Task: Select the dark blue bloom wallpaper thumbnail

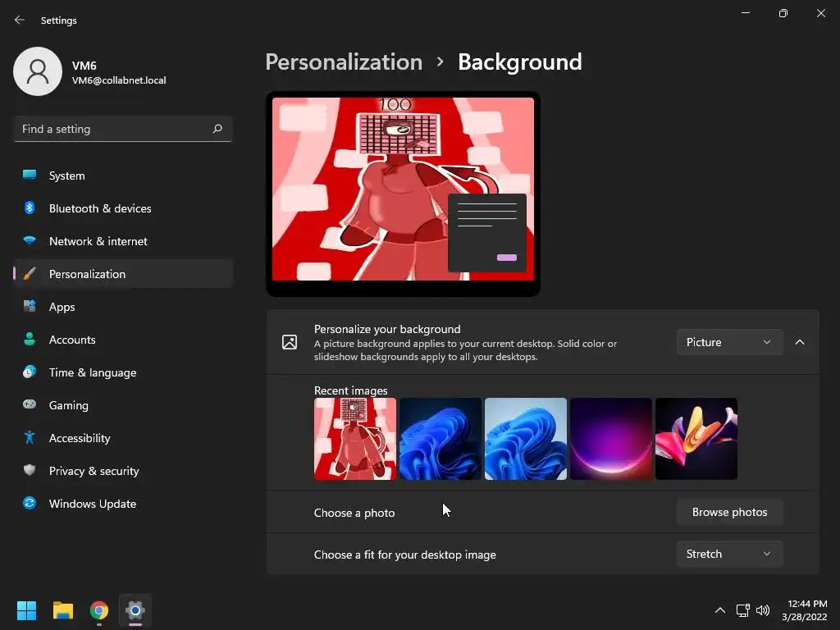Action: click(441, 439)
